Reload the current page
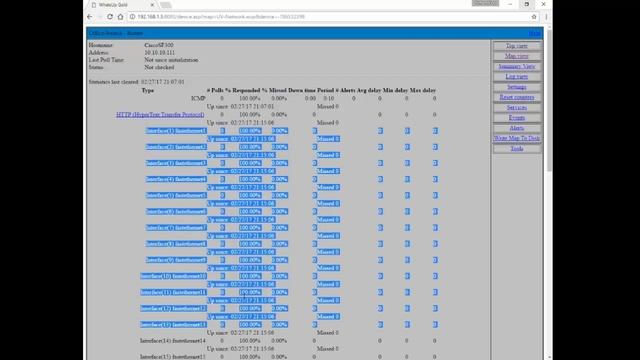 point(110,17)
